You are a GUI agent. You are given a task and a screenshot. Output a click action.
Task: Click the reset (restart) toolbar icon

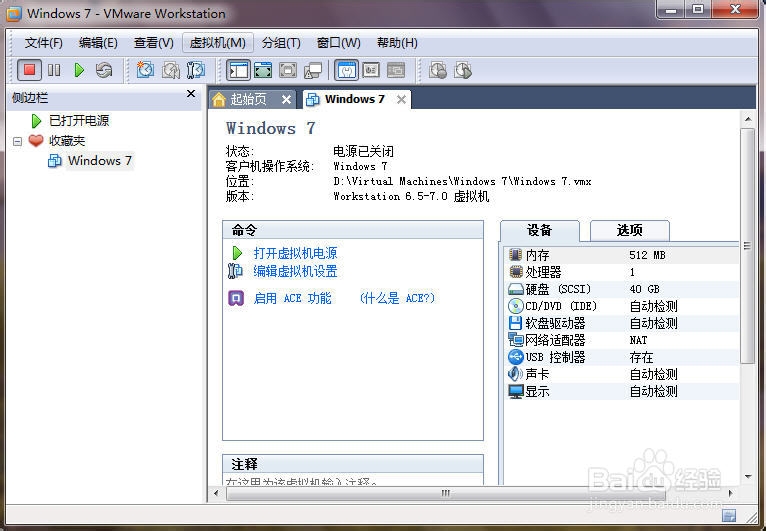tap(104, 70)
